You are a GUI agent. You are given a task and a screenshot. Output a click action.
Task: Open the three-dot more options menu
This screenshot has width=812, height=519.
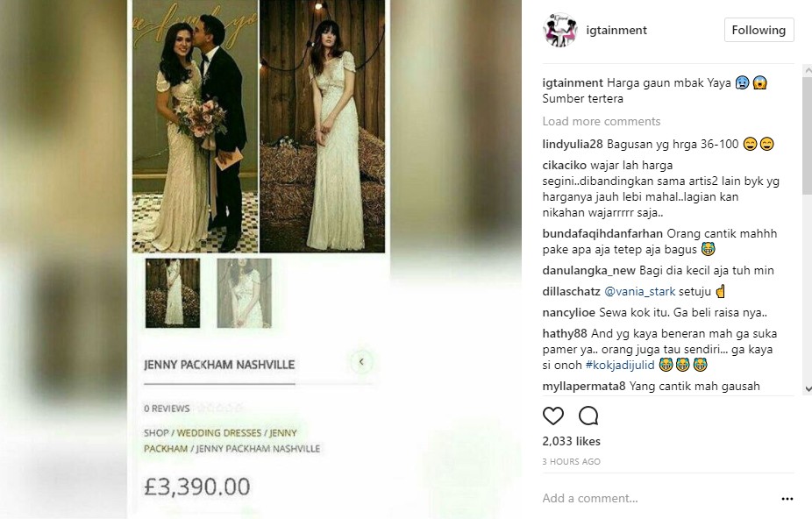(787, 499)
